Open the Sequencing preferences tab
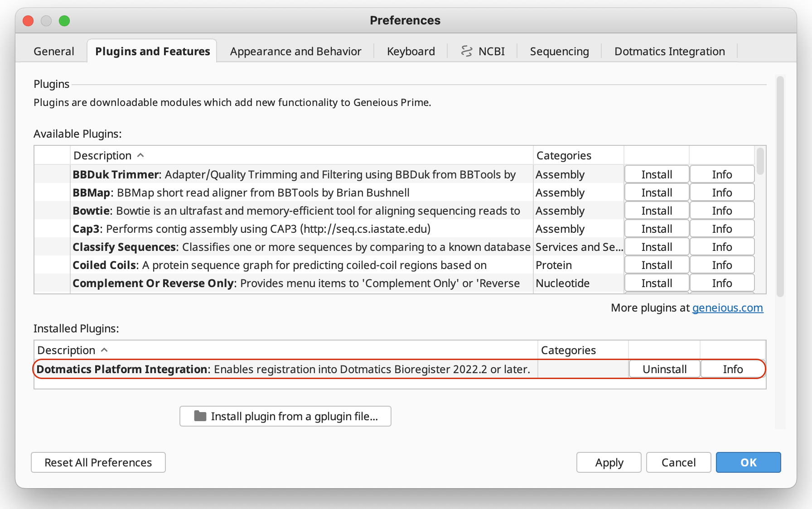This screenshot has height=509, width=812. [x=559, y=51]
